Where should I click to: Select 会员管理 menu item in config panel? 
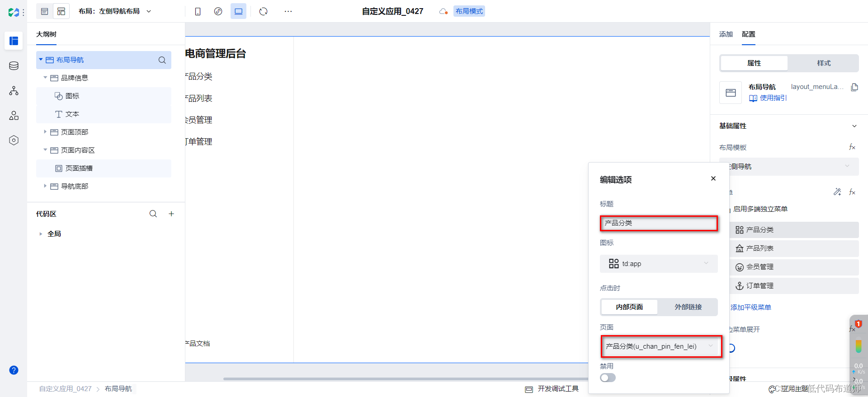click(x=794, y=267)
